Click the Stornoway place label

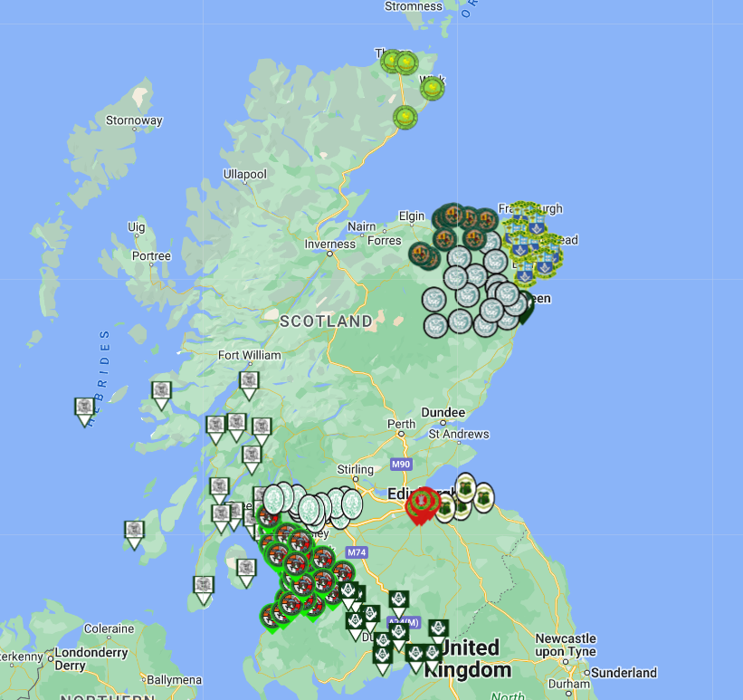pyautogui.click(x=134, y=120)
